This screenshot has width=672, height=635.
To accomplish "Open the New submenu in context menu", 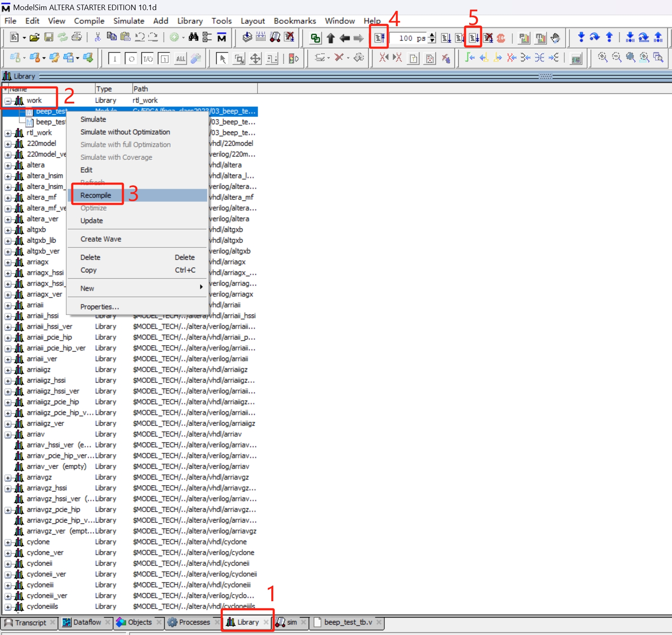I will pos(138,288).
